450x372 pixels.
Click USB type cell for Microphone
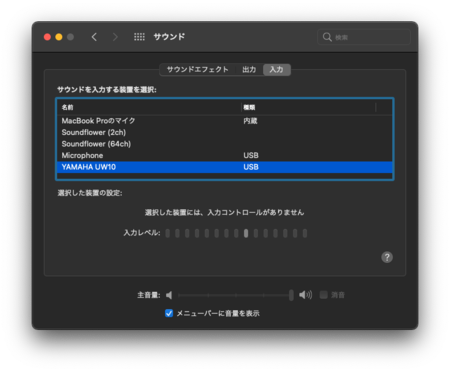pyautogui.click(x=251, y=155)
